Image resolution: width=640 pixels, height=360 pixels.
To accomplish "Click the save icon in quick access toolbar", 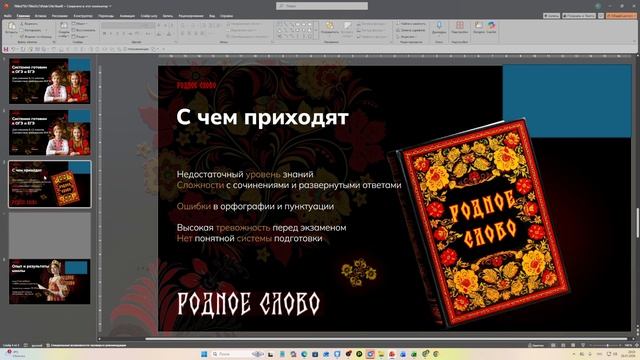I will click(x=6, y=49).
